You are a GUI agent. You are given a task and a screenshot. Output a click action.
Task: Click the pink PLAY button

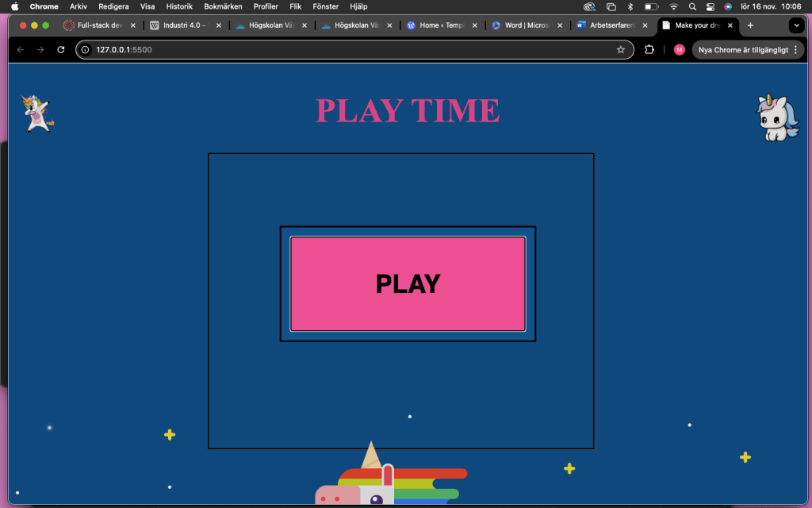coord(408,283)
